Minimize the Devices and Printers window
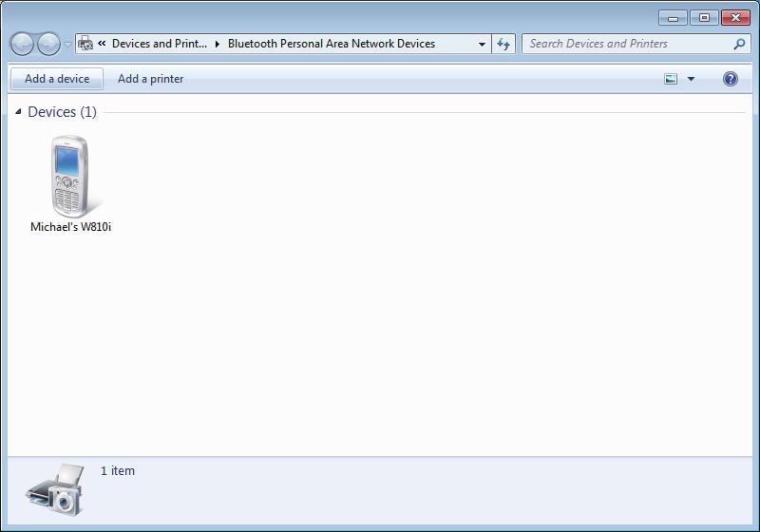 tap(673, 18)
